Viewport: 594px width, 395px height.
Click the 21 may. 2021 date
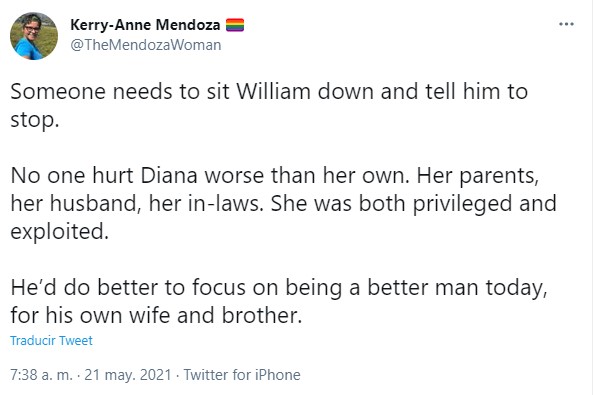click(128, 375)
